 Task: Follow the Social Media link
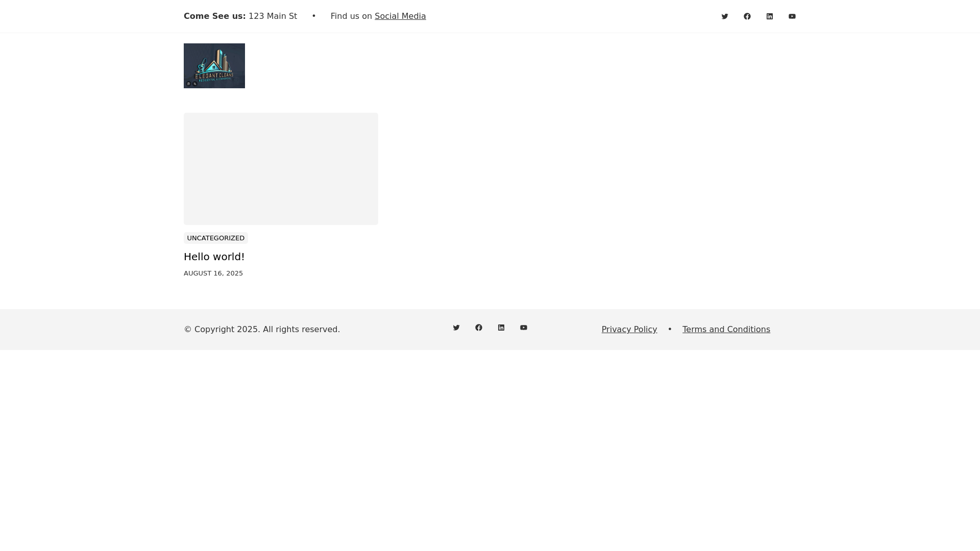[x=400, y=16]
